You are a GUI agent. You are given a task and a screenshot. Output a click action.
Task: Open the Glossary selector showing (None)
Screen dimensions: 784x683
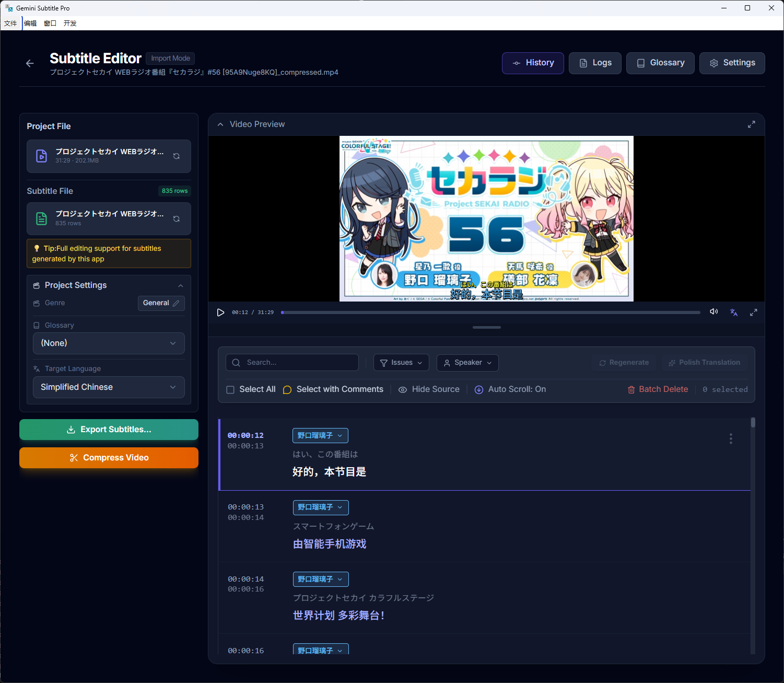coord(108,343)
